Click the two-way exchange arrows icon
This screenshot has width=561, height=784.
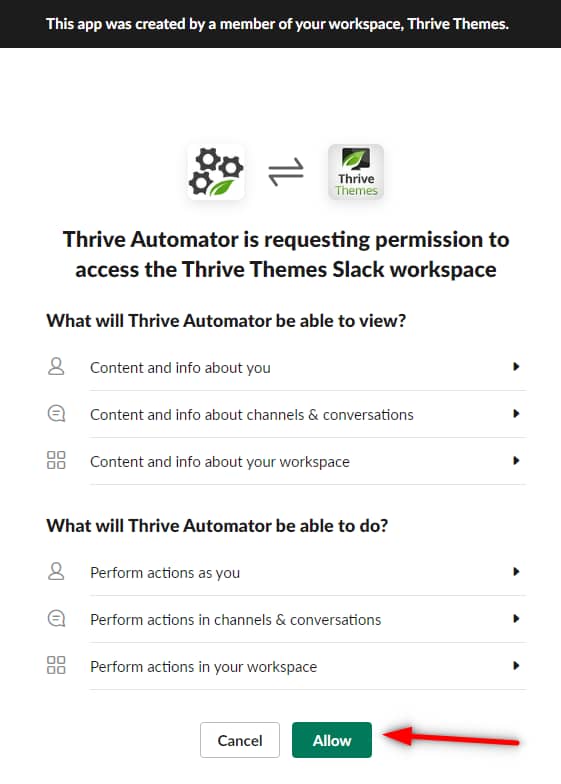coord(286,172)
